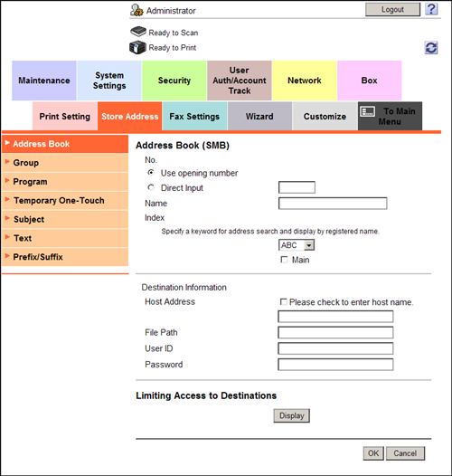Image resolution: width=452 pixels, height=476 pixels.
Task: Click the scanner status icon
Action: pyautogui.click(x=138, y=32)
